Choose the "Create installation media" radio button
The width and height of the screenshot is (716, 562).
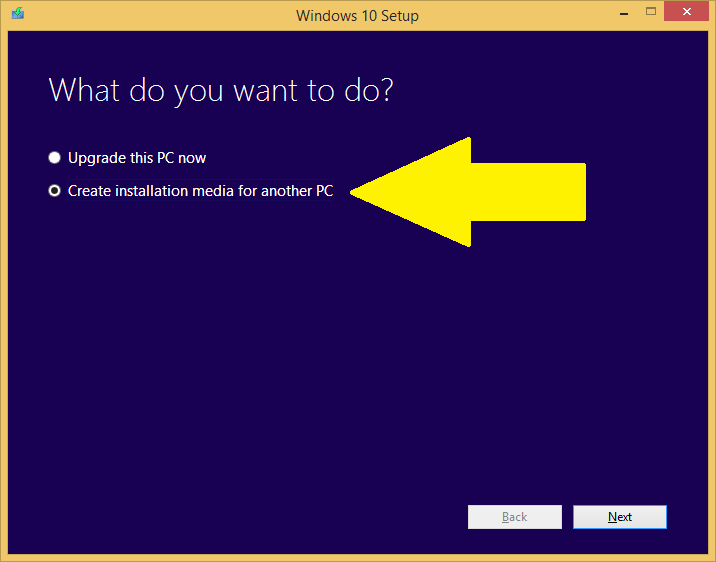pyautogui.click(x=55, y=191)
